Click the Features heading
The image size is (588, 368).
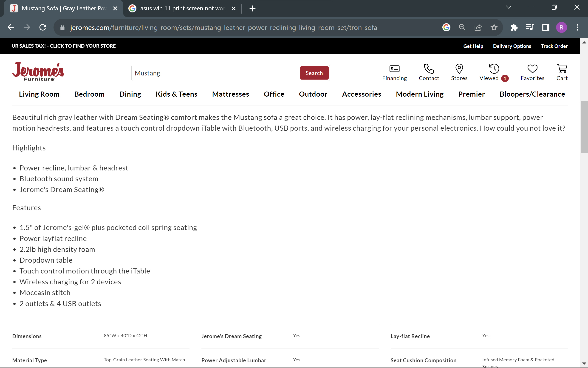pos(26,208)
